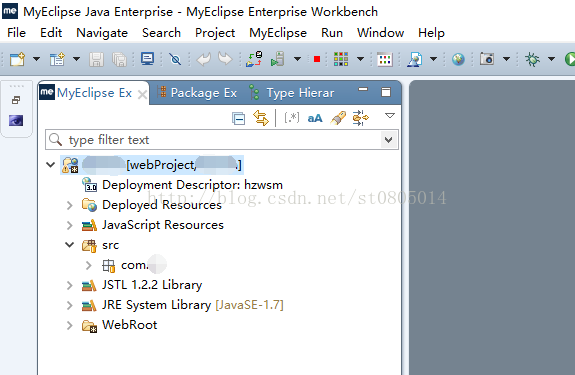The height and width of the screenshot is (375, 575).
Task: Open the explorer View Menu triangle
Action: [390, 116]
